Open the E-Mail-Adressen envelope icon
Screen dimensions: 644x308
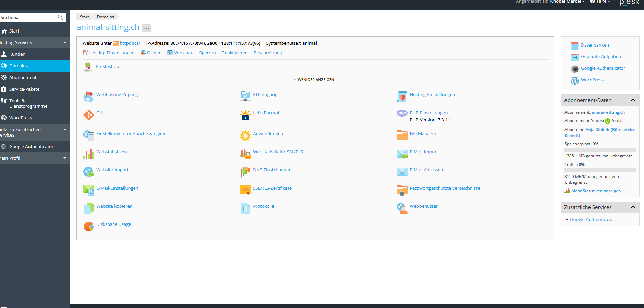(402, 172)
